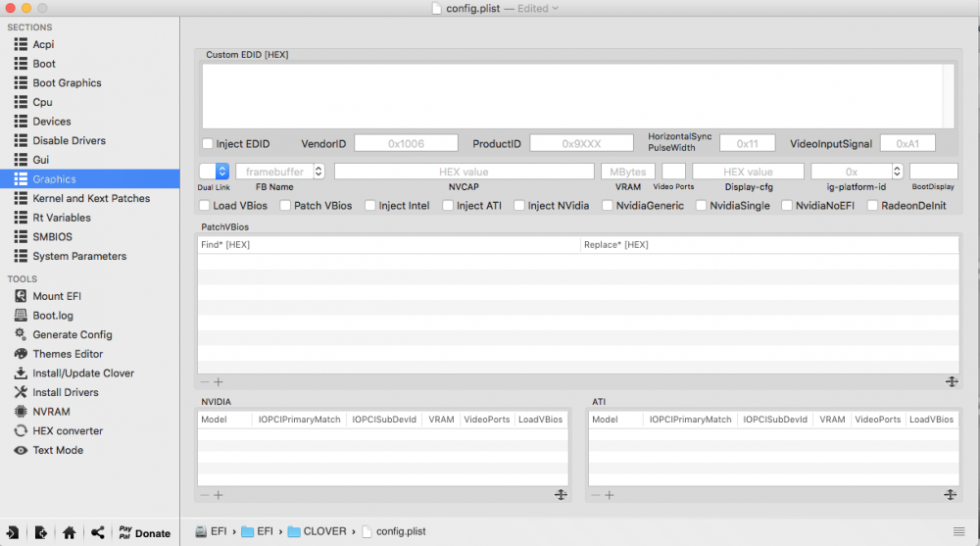
Task: Remove a row from PatchVBios table
Action: (205, 381)
